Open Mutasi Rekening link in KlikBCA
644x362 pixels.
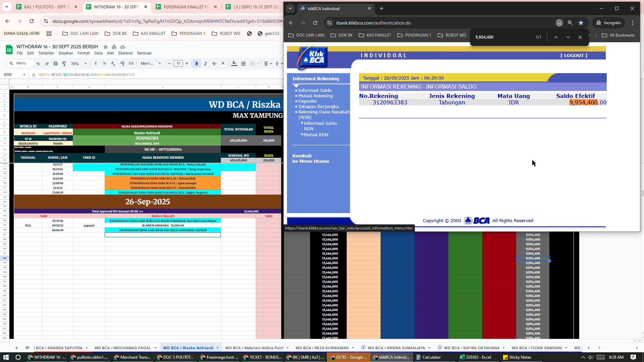[x=315, y=96]
